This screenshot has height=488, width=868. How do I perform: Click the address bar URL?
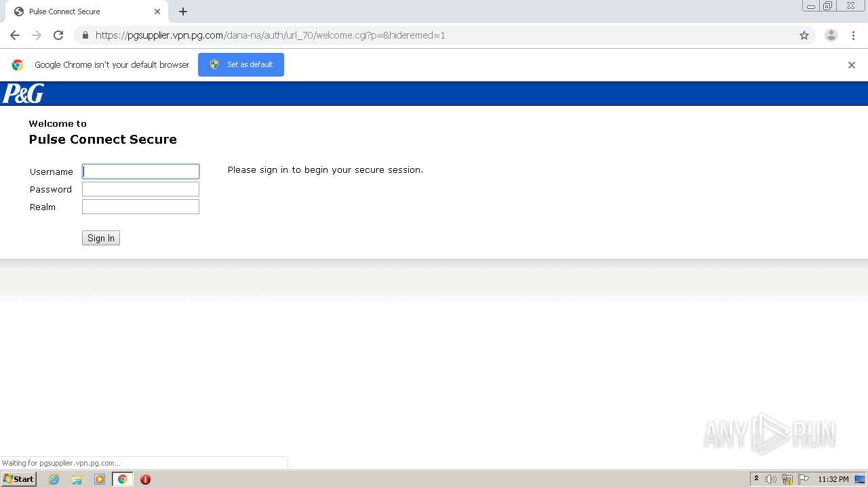(x=270, y=35)
